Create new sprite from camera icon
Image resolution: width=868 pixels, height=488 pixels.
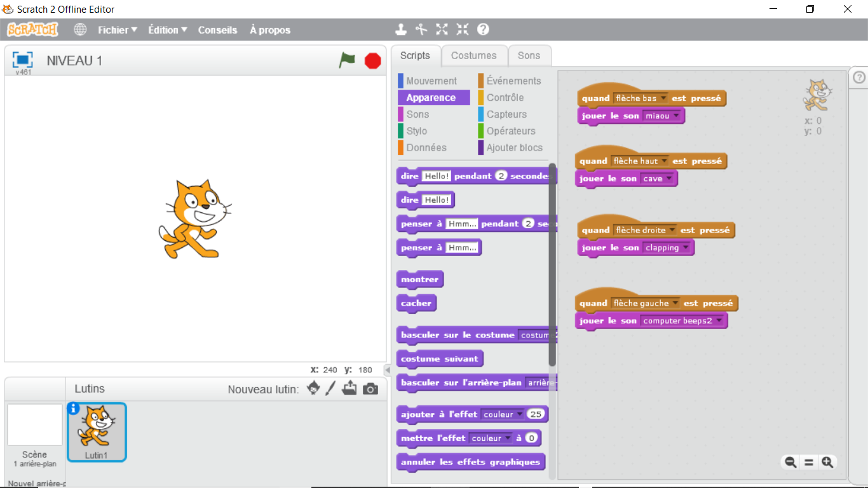click(x=370, y=389)
